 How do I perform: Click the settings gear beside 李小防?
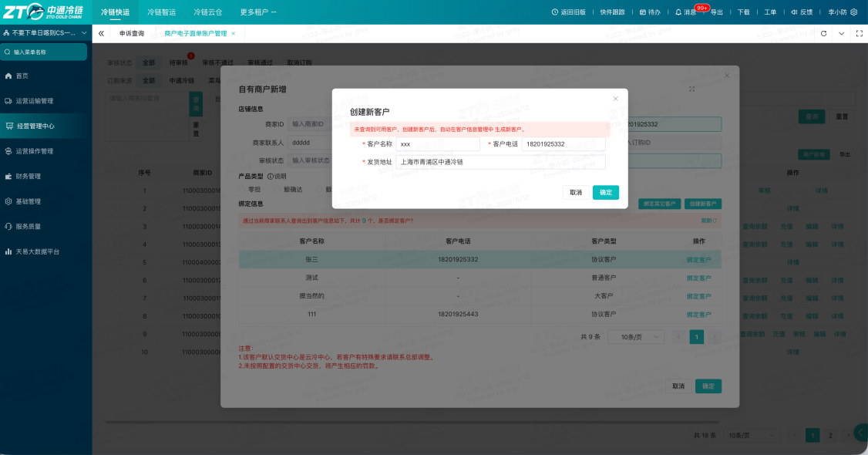(854, 12)
